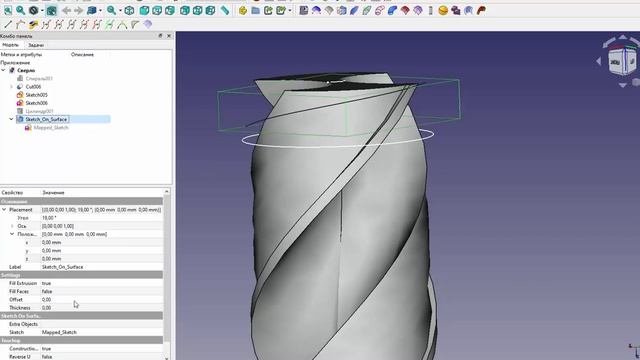This screenshot has height=360, width=640.
Task: Click the blue pipe surface icon
Action: tap(392, 11)
